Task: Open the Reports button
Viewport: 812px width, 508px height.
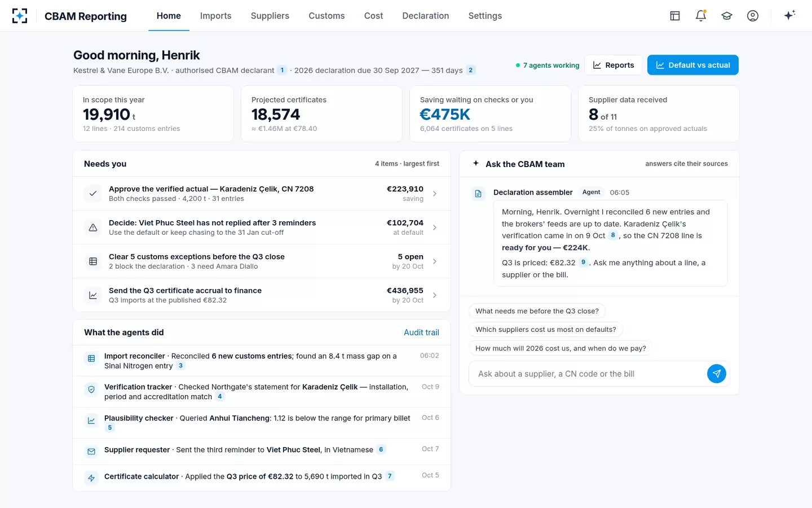Action: coord(614,65)
